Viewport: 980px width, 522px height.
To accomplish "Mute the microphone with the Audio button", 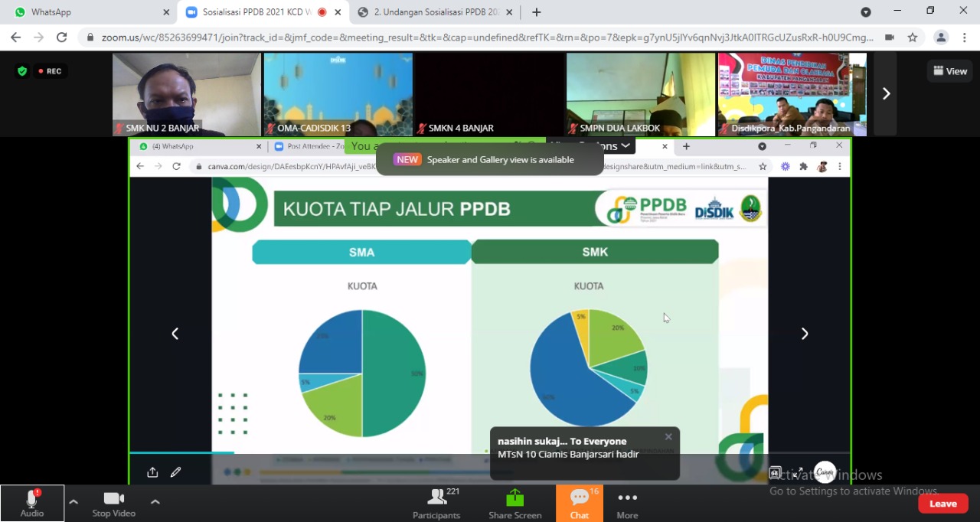I will [31, 503].
